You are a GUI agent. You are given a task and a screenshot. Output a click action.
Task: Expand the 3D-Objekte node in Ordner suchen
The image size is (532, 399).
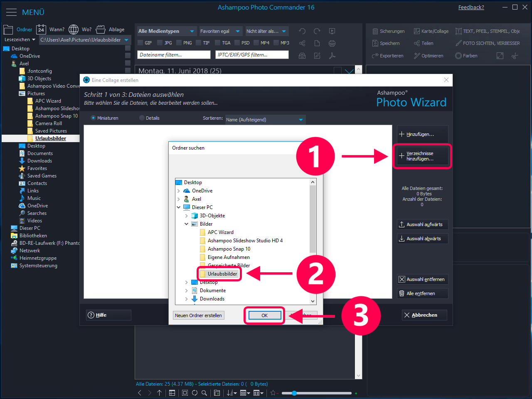coord(187,216)
